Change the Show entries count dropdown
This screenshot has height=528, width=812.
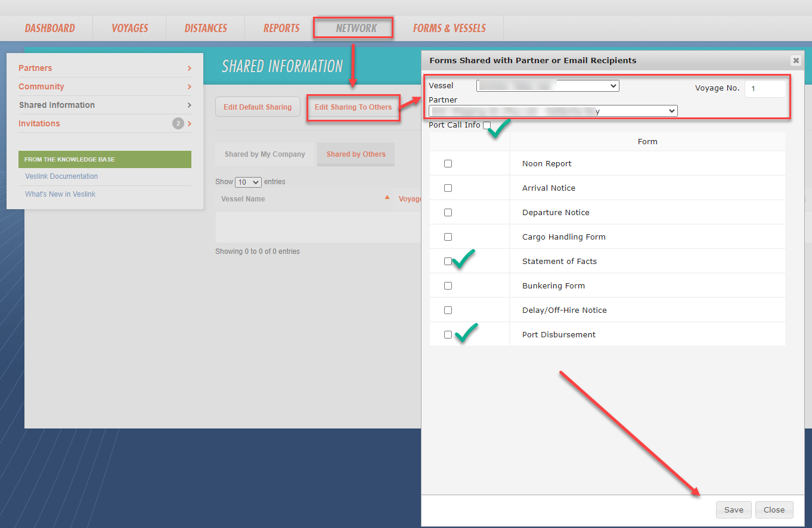[248, 182]
